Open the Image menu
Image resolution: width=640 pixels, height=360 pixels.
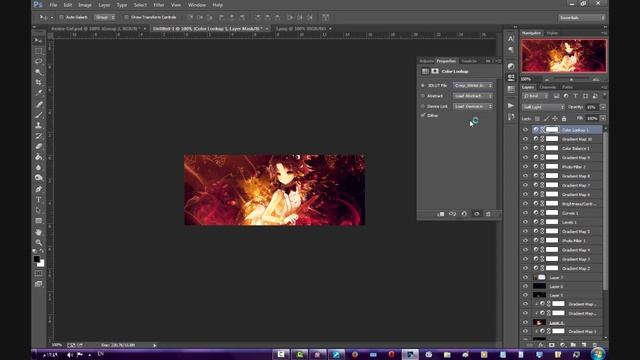[85, 5]
